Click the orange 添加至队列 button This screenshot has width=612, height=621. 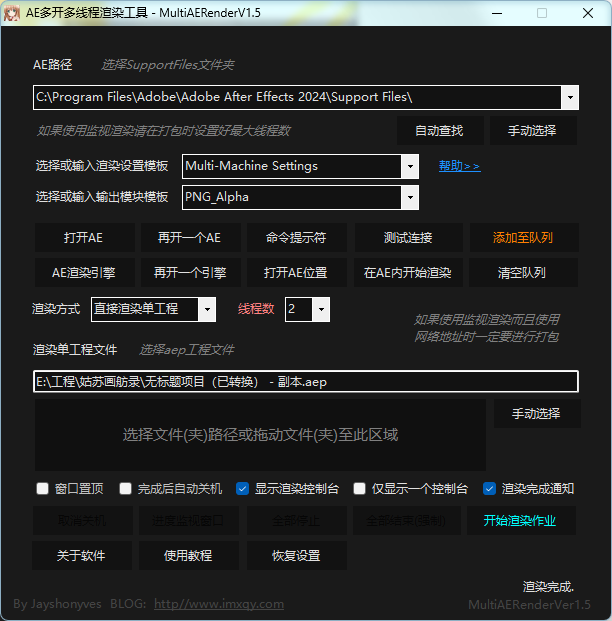pyautogui.click(x=524, y=238)
